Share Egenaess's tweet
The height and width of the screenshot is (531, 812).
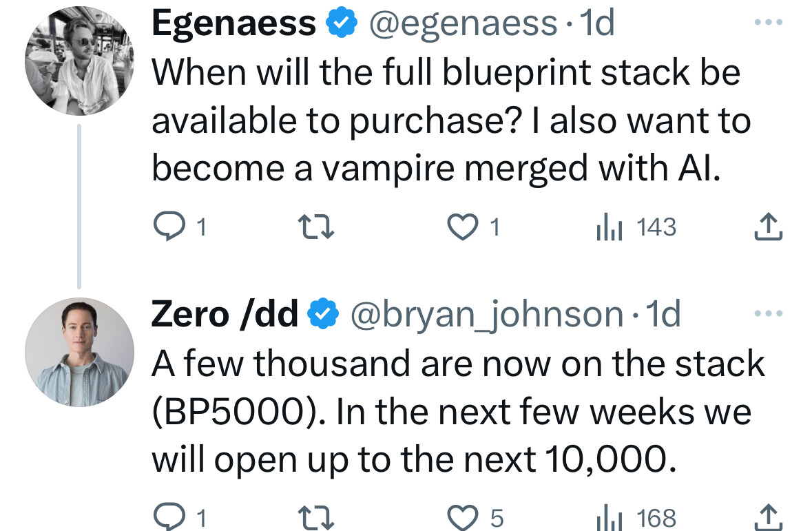tap(768, 227)
